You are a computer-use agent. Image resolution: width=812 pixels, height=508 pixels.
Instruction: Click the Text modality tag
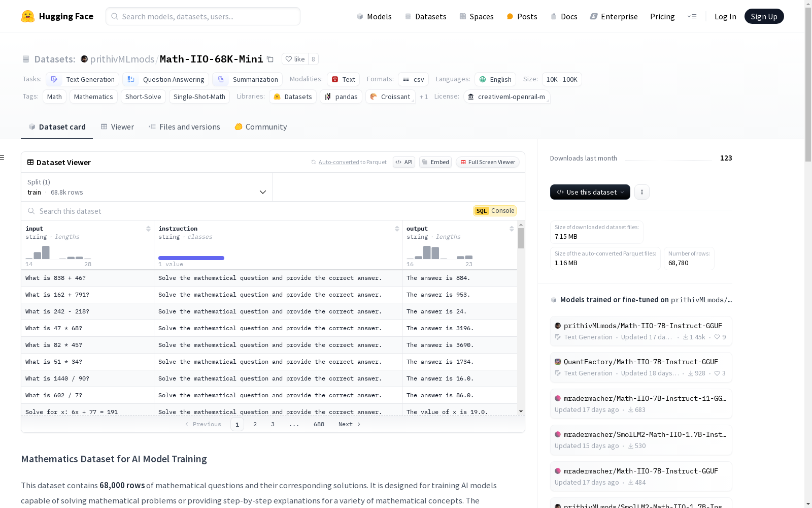pos(344,79)
